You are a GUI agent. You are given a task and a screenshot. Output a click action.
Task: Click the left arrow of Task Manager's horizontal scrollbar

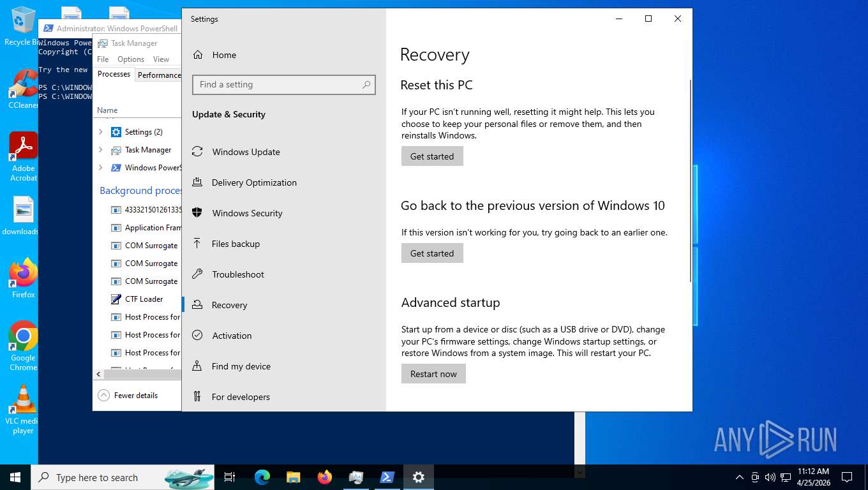click(98, 374)
